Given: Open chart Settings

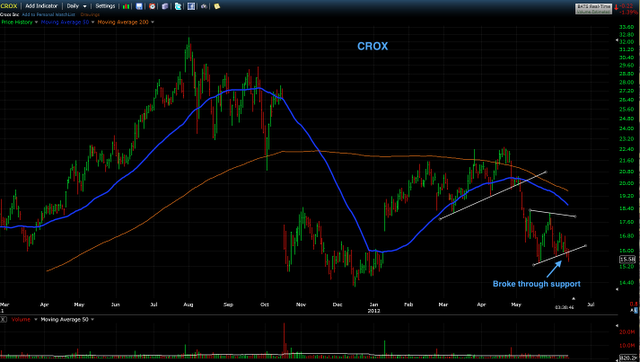Looking at the screenshot, I should point(105,6).
